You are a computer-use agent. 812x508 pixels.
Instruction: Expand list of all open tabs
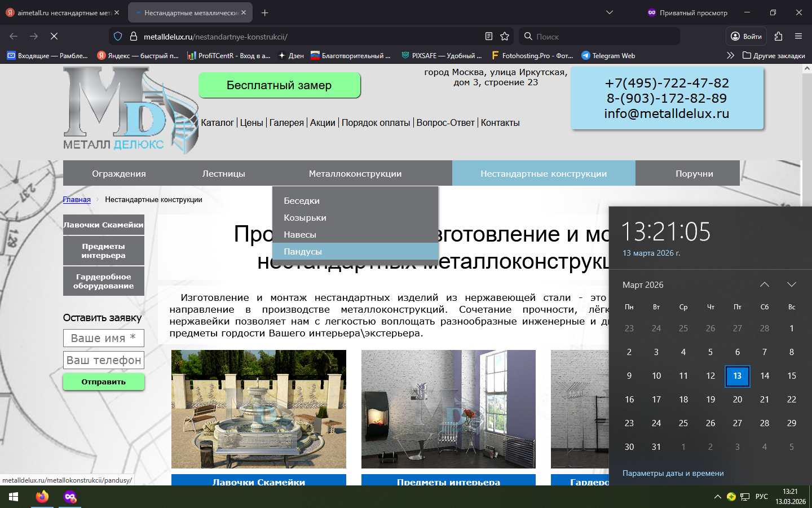pyautogui.click(x=610, y=12)
